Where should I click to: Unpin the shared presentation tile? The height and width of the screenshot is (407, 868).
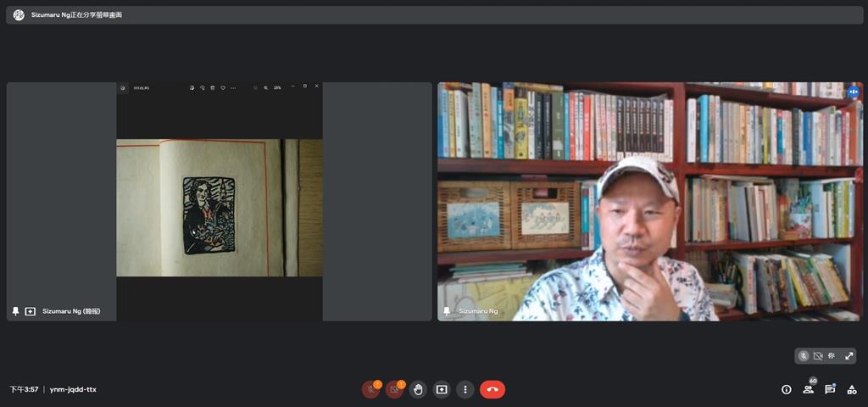15,311
